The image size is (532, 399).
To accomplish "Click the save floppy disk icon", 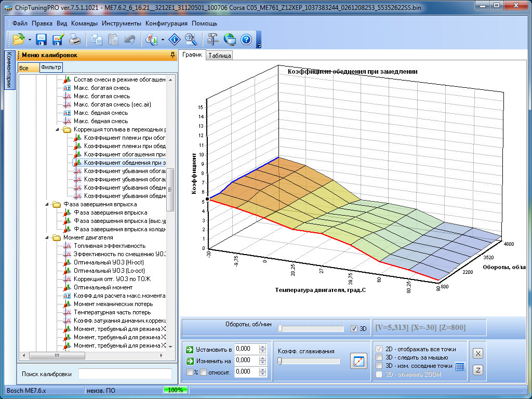I will point(42,39).
